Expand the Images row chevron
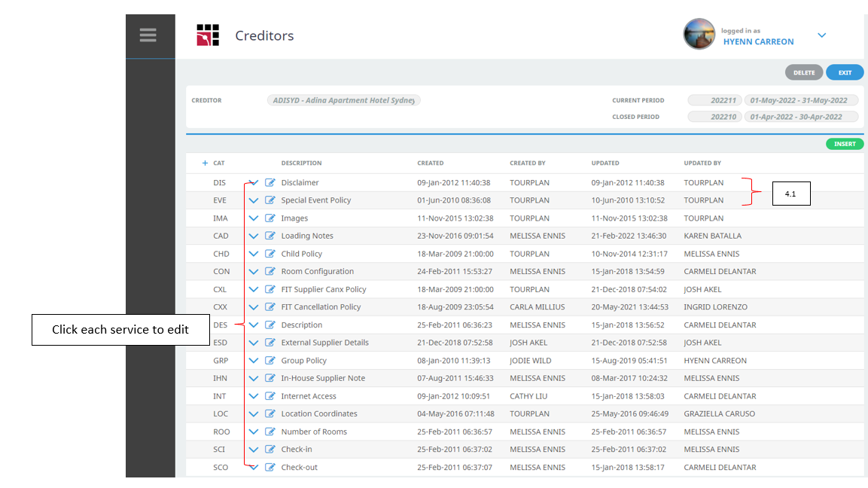 click(254, 218)
